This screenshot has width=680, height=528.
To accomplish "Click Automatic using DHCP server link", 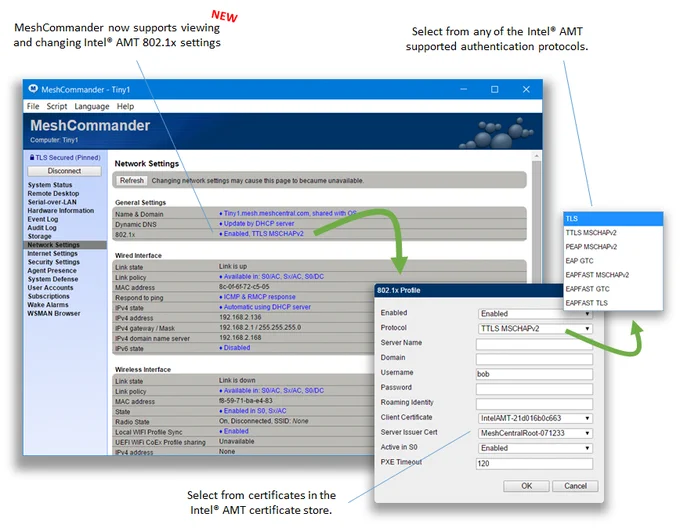I will coord(265,307).
